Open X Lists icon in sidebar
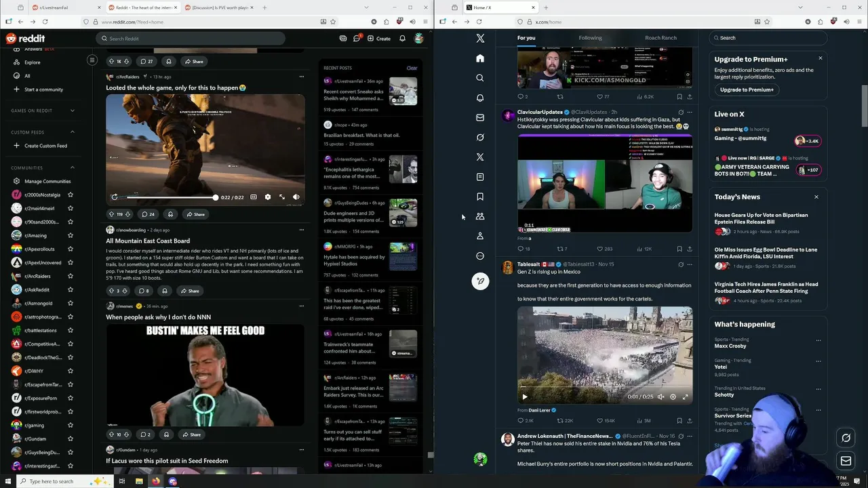868x488 pixels. [x=480, y=177]
